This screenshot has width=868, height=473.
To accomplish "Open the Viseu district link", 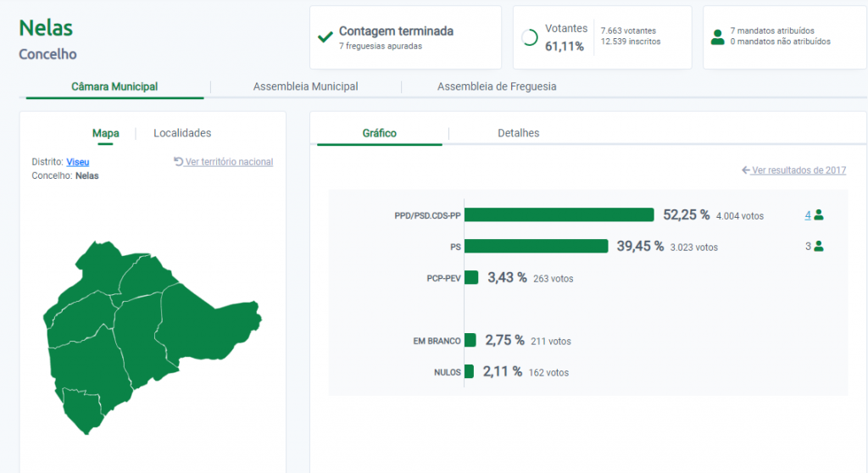I will [x=77, y=162].
